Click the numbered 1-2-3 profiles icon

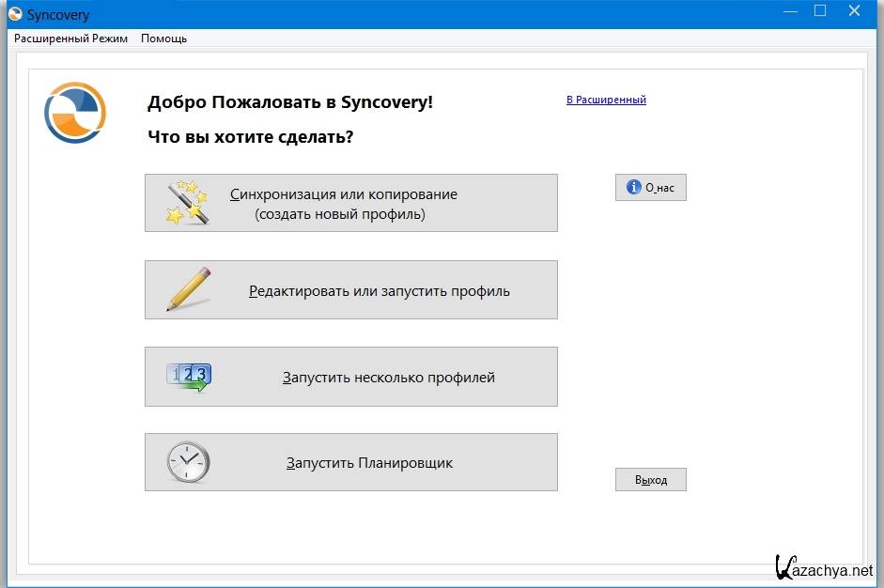pyautogui.click(x=188, y=377)
